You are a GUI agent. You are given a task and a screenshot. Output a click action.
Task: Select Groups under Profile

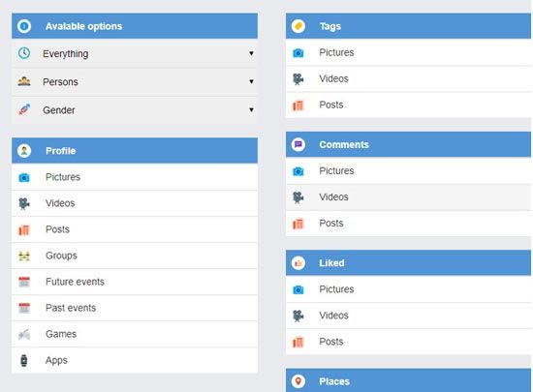click(135, 256)
